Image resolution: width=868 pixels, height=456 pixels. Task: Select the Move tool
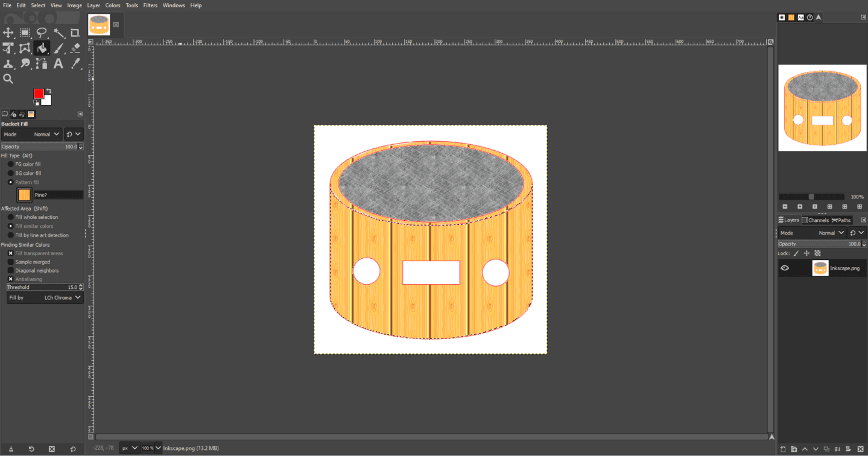click(8, 33)
